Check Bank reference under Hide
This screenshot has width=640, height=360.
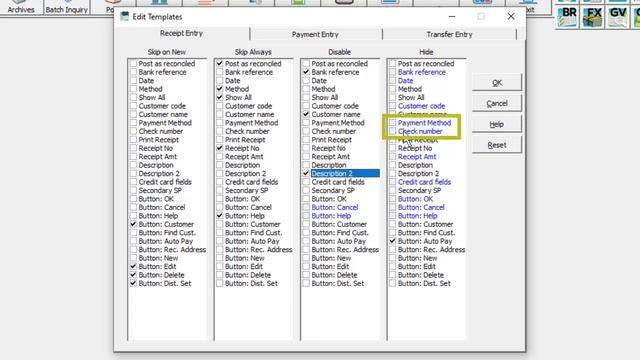393,72
